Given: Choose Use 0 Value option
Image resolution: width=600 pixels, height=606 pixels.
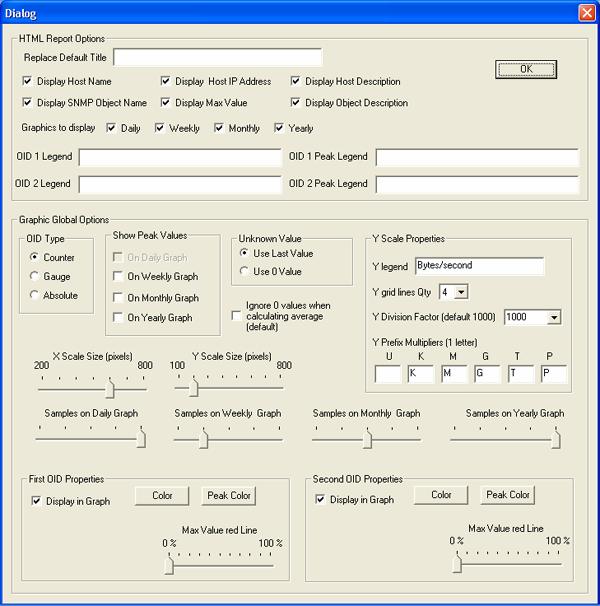Looking at the screenshot, I should click(x=244, y=272).
